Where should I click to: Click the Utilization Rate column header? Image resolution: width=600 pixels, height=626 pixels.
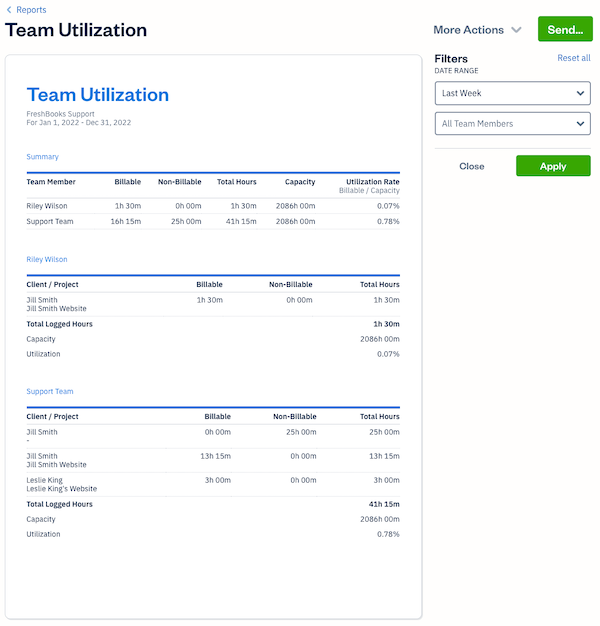[372, 182]
